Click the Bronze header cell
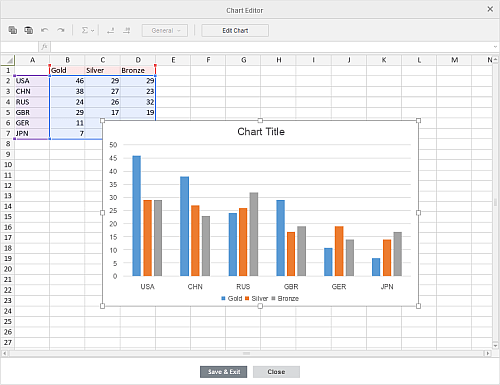 click(x=138, y=70)
